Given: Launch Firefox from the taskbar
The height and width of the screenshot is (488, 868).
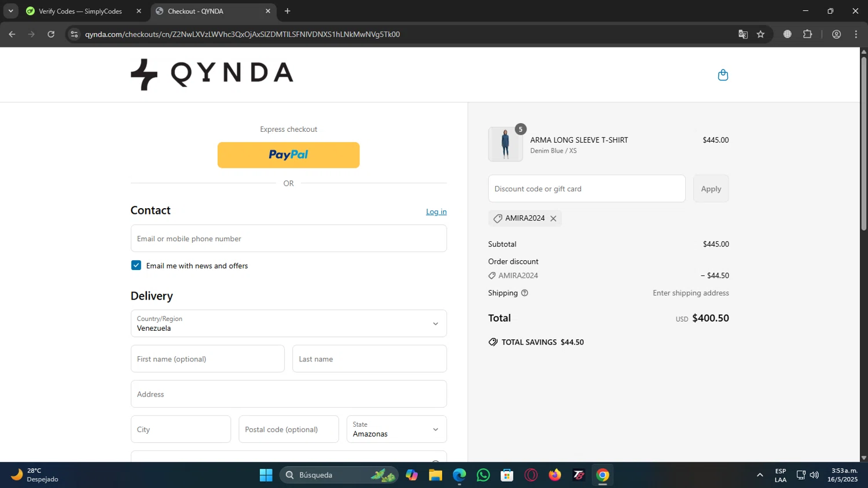Looking at the screenshot, I should click(x=555, y=475).
